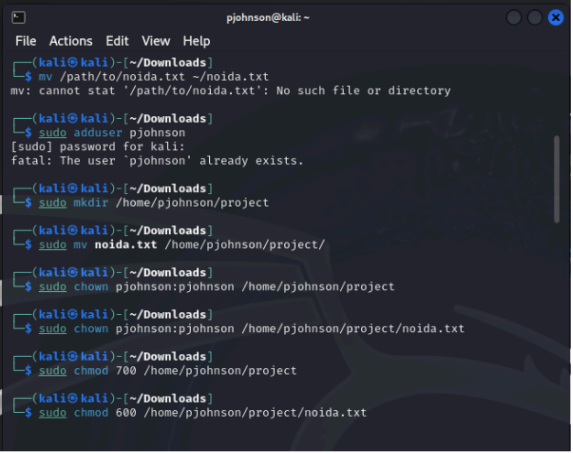
Task: Open the Edit menu
Action: coord(117,41)
